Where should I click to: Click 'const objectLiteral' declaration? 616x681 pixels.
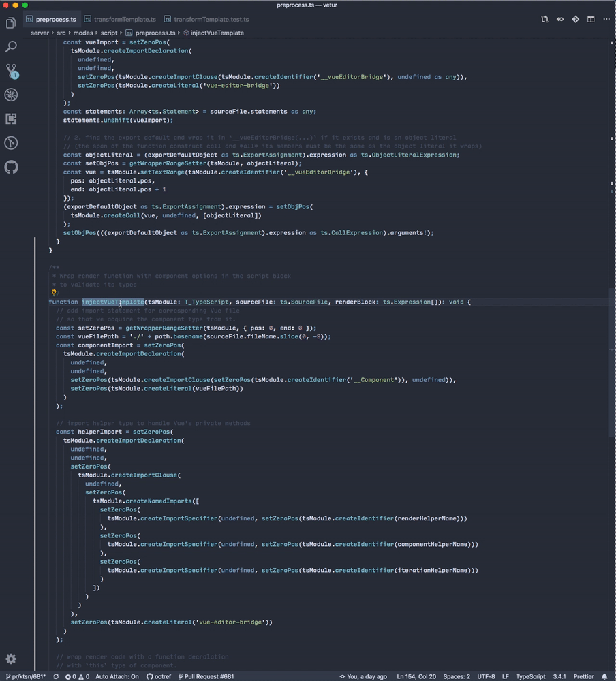coord(98,155)
